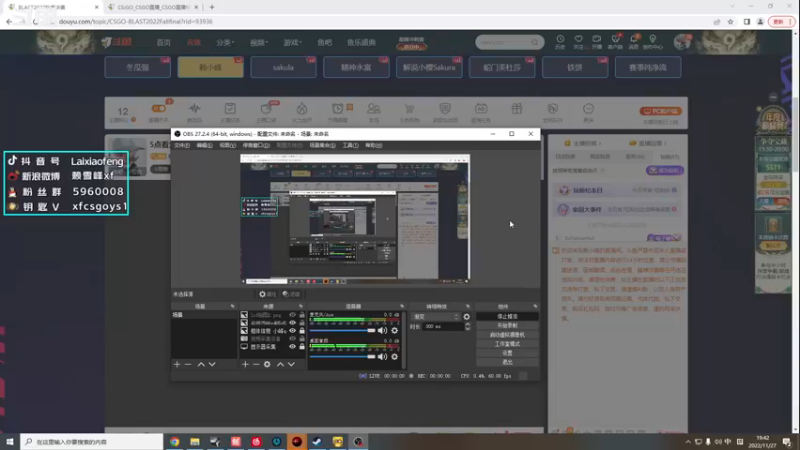Open the OBS source Filters button
This screenshot has width=800, height=450.
pyautogui.click(x=291, y=294)
